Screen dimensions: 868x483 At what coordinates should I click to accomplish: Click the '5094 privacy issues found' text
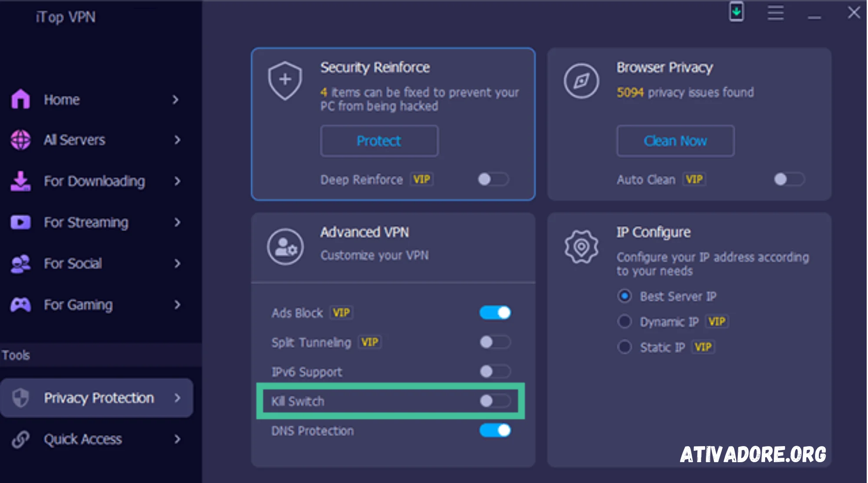(x=685, y=92)
